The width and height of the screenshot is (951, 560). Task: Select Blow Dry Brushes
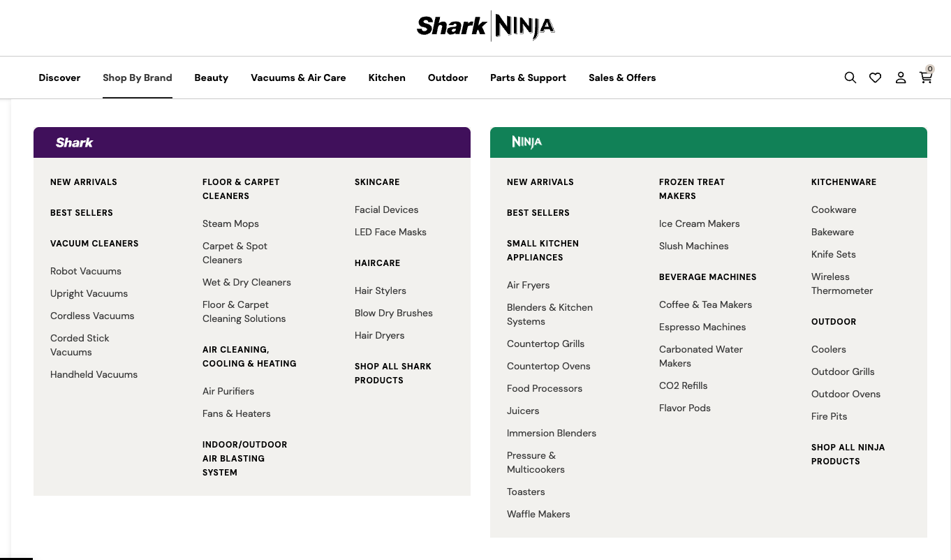click(x=394, y=313)
